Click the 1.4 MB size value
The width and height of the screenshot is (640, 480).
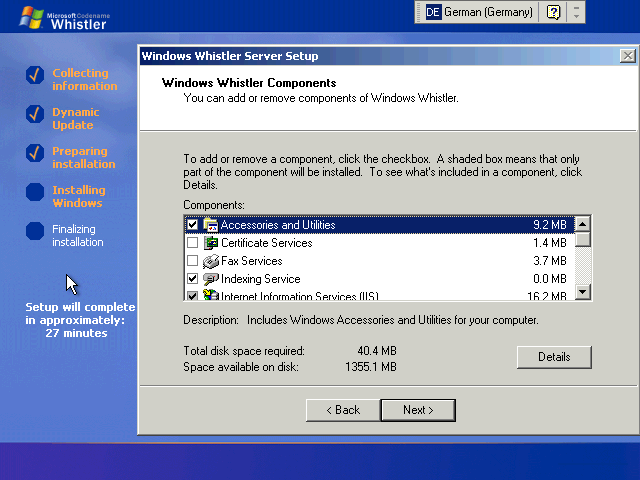(549, 243)
